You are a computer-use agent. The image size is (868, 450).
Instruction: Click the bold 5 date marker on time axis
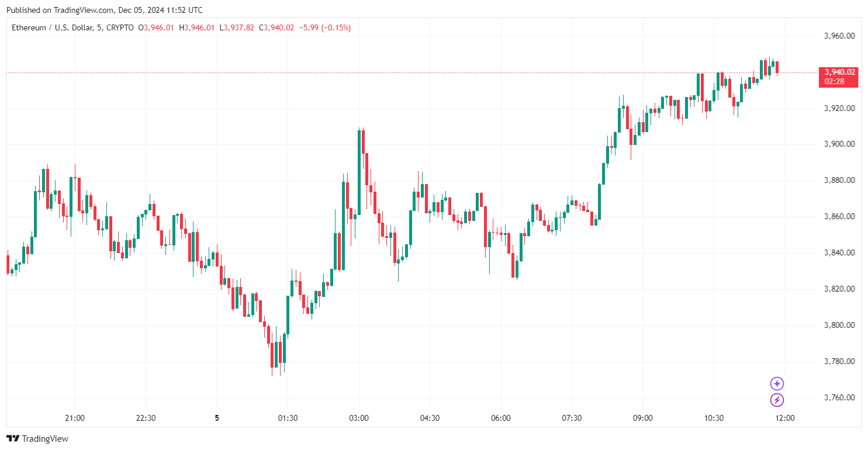(217, 418)
